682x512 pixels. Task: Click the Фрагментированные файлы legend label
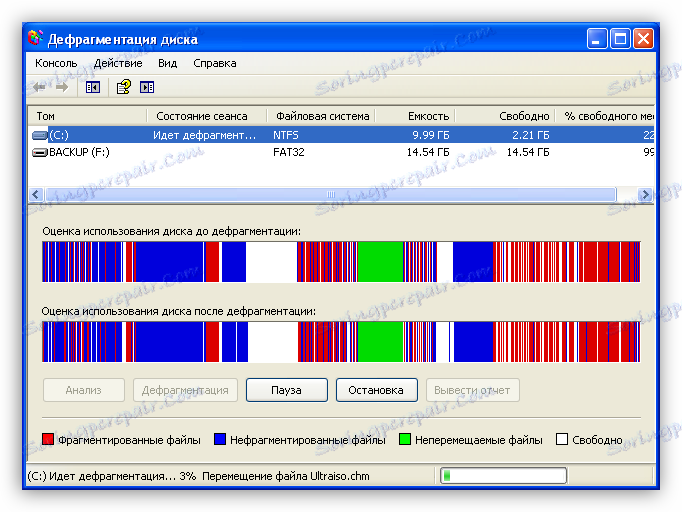[x=129, y=440]
